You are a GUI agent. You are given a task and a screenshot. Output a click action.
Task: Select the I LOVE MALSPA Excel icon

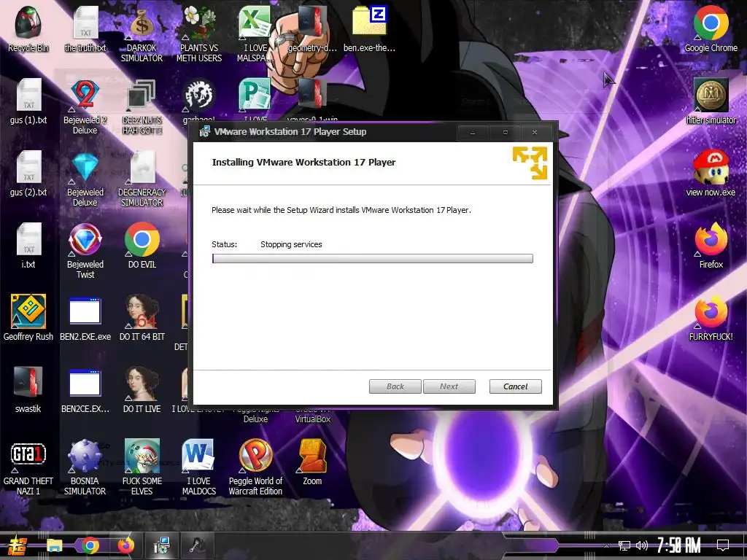pyautogui.click(x=255, y=34)
